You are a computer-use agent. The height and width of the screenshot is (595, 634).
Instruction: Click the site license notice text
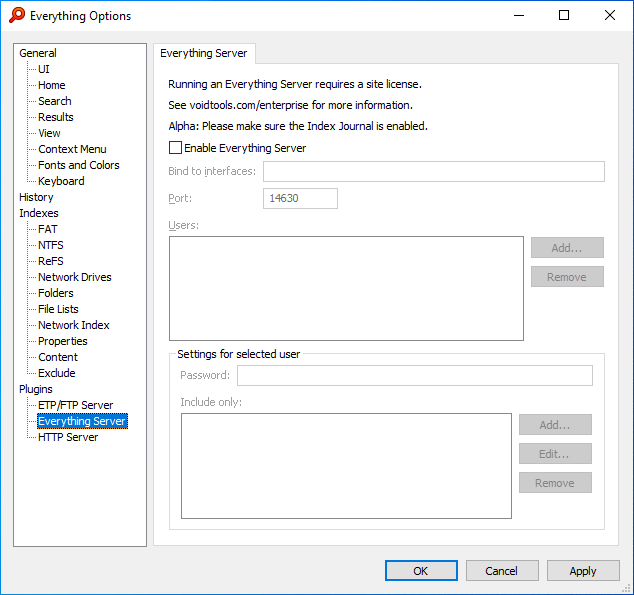click(295, 84)
